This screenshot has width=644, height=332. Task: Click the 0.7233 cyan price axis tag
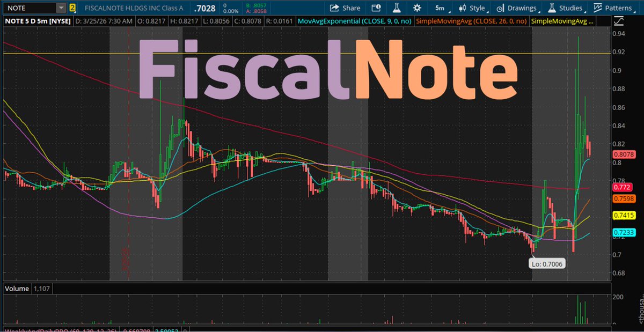pyautogui.click(x=623, y=233)
